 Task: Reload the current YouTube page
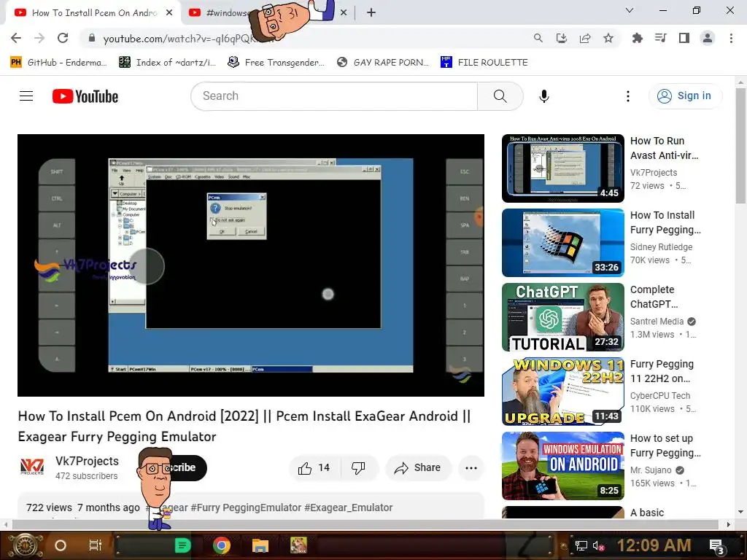pos(63,38)
